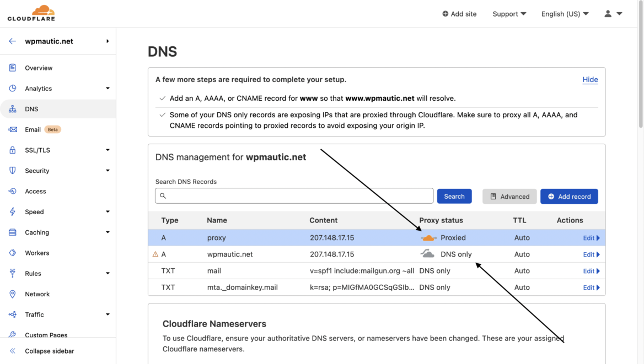The height and width of the screenshot is (364, 644).
Task: Click the warning icon on the A record
Action: tap(155, 254)
